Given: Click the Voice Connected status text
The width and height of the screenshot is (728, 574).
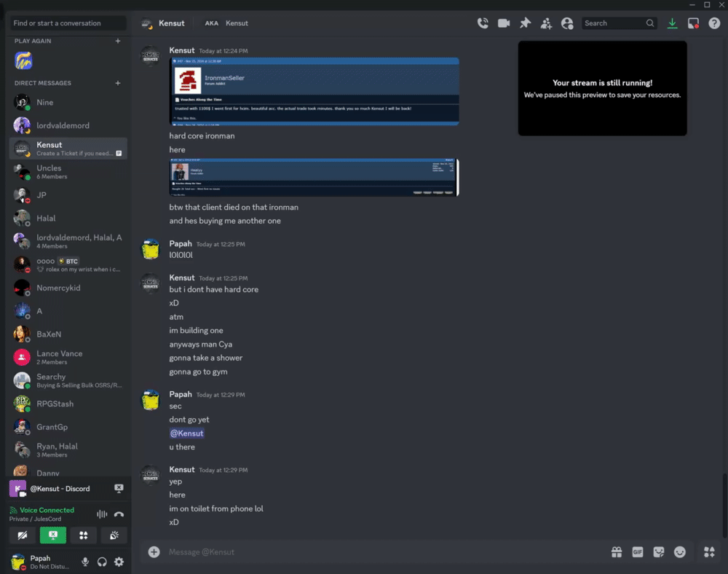Looking at the screenshot, I should [47, 510].
